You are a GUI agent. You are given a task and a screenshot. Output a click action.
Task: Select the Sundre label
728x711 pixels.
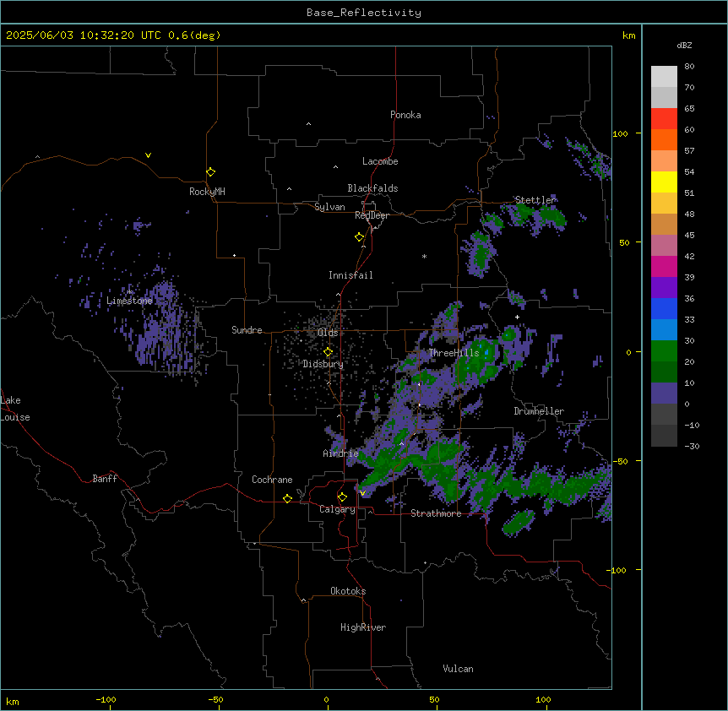pos(247,330)
